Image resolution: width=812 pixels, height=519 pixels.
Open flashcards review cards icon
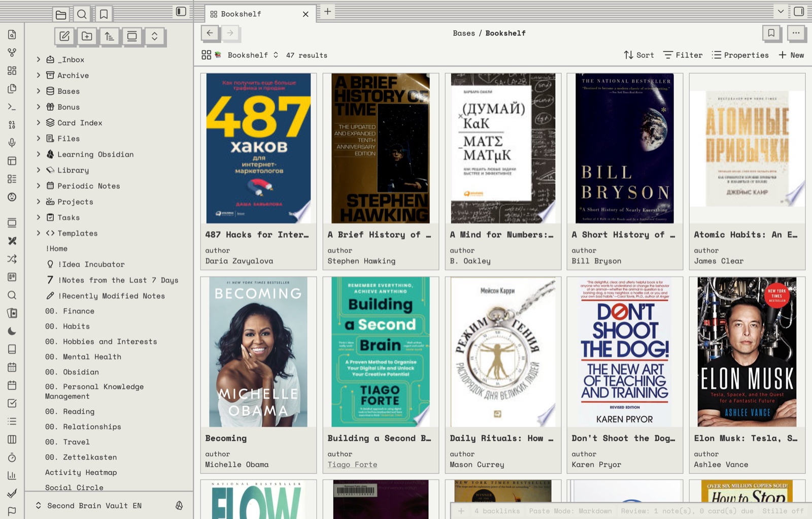(x=12, y=313)
